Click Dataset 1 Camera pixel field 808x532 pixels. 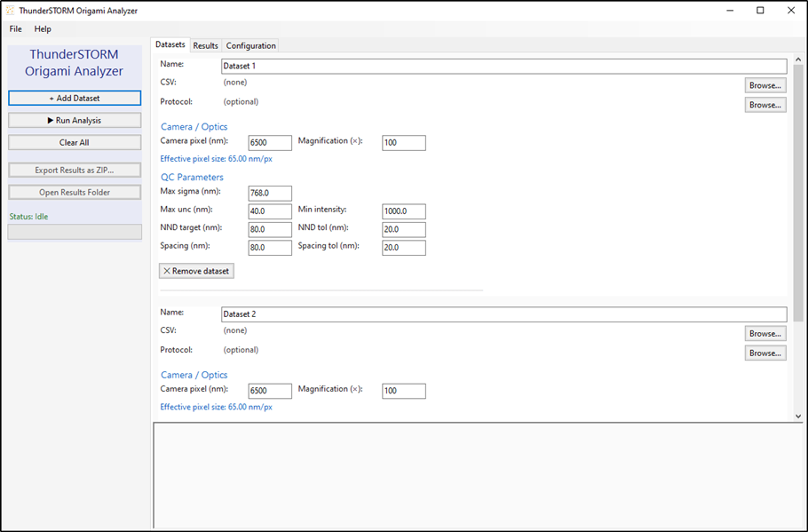[x=270, y=143]
